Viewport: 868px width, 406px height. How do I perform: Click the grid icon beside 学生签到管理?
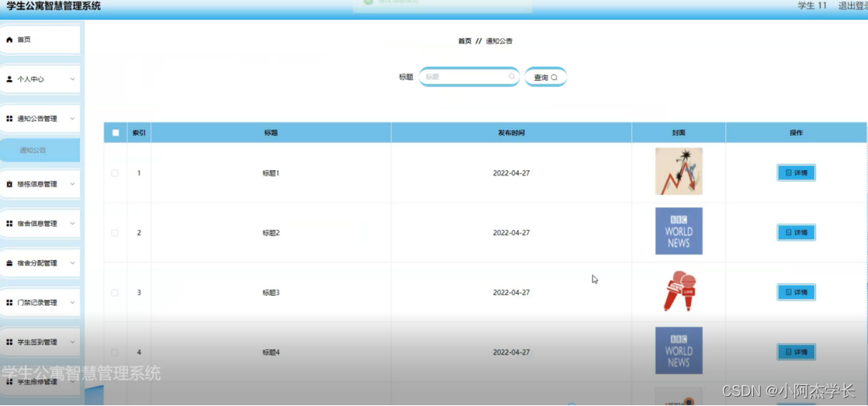9,342
